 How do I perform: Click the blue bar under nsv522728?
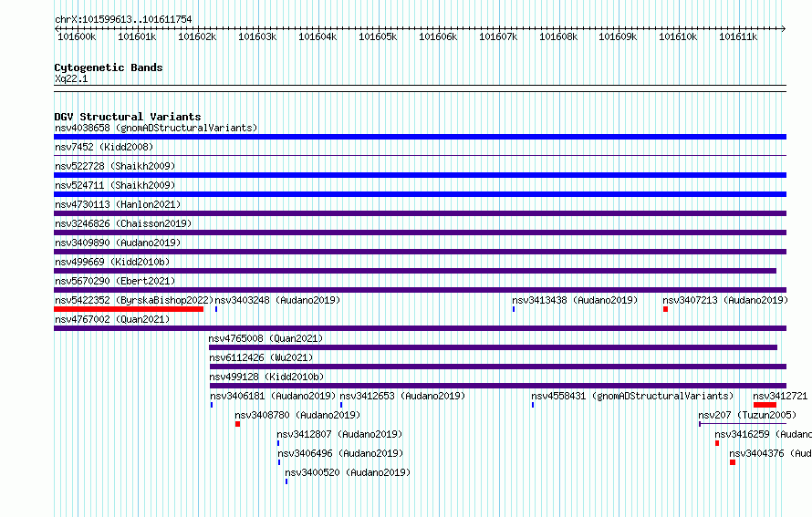(420, 175)
